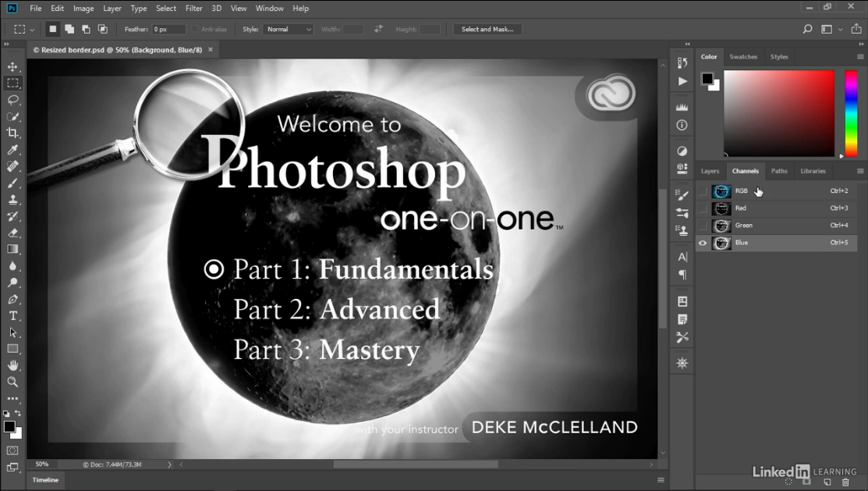Open the Paragraph panel icon
Image resolution: width=868 pixels, height=491 pixels.
click(682, 275)
